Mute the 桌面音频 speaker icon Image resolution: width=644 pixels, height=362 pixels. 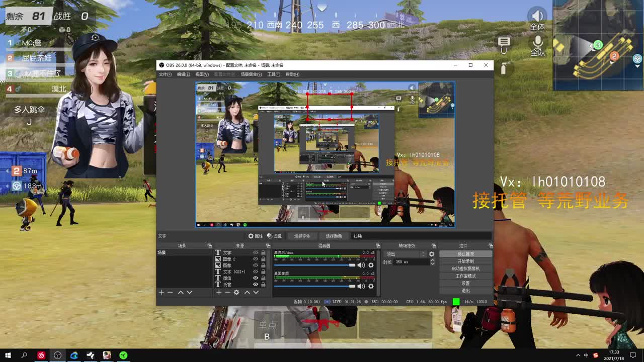click(x=361, y=286)
